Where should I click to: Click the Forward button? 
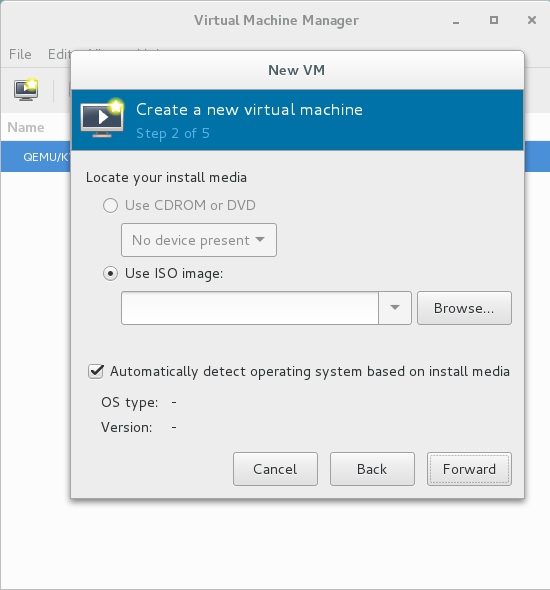(469, 469)
